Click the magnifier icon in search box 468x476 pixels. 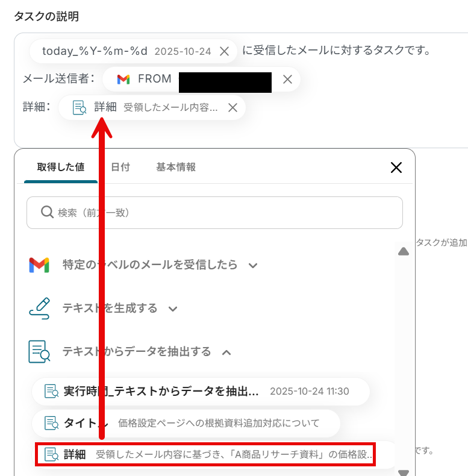[47, 212]
